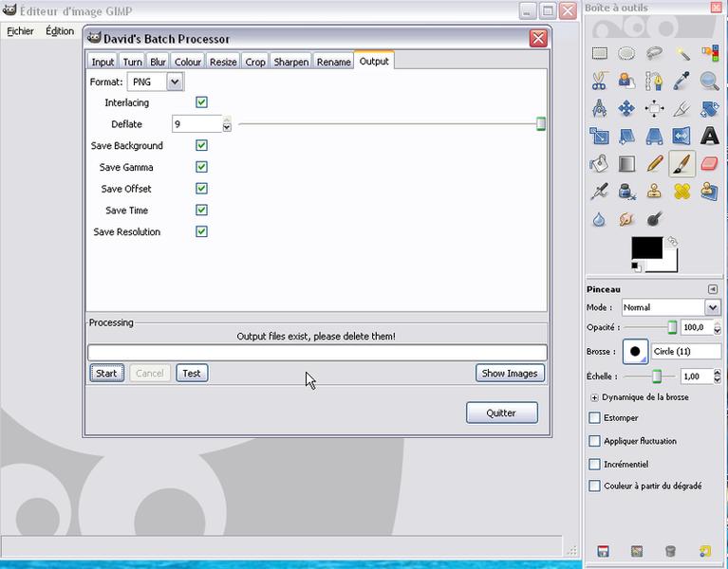Click the Opacité value spinner arrows
This screenshot has width=728, height=569.
pos(718,327)
